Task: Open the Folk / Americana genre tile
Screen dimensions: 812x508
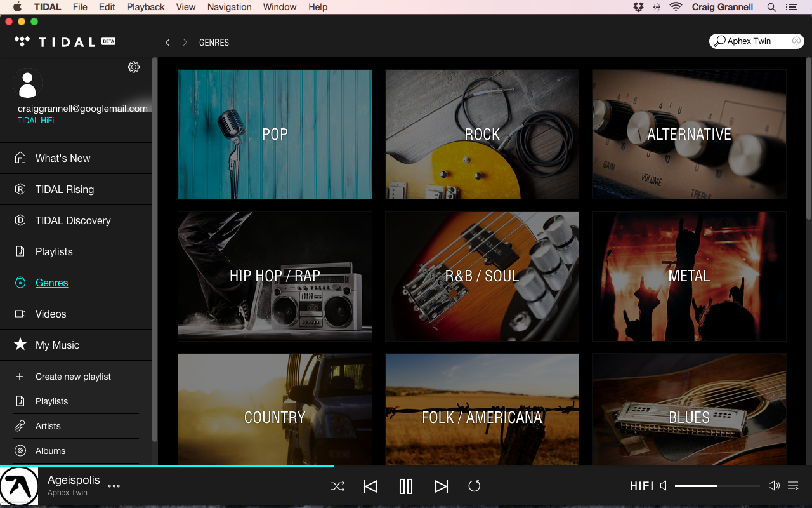Action: coord(482,409)
